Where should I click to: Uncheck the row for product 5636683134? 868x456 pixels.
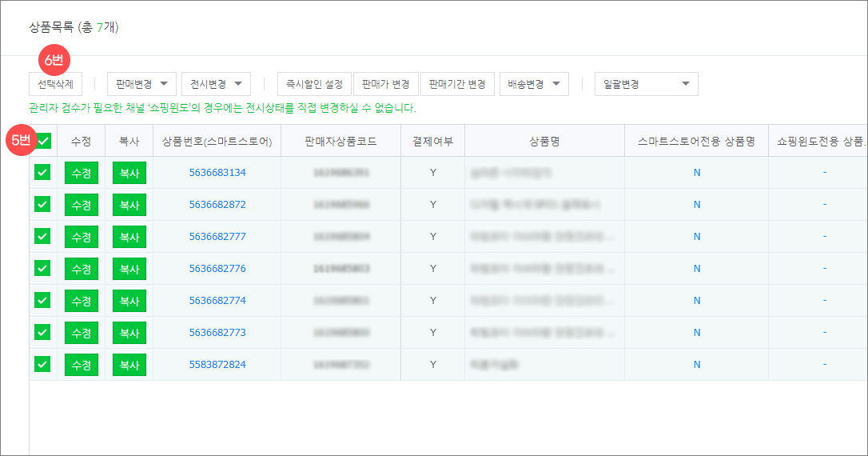(x=43, y=172)
